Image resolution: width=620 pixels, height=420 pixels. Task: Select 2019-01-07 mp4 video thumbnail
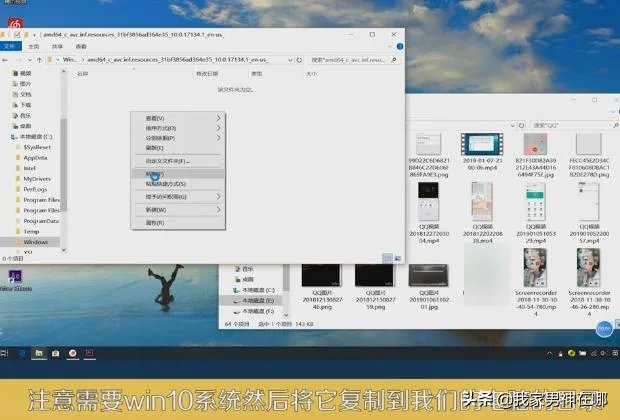point(482,144)
